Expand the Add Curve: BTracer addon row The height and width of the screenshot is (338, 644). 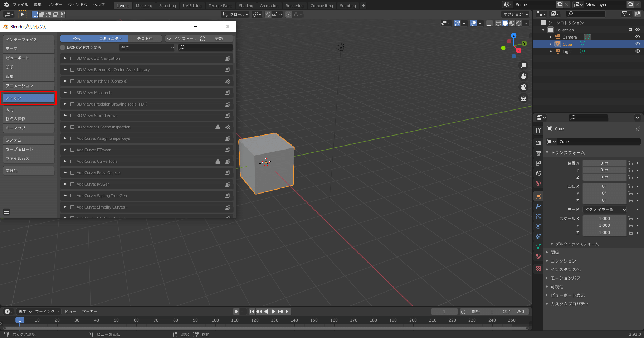(65, 150)
